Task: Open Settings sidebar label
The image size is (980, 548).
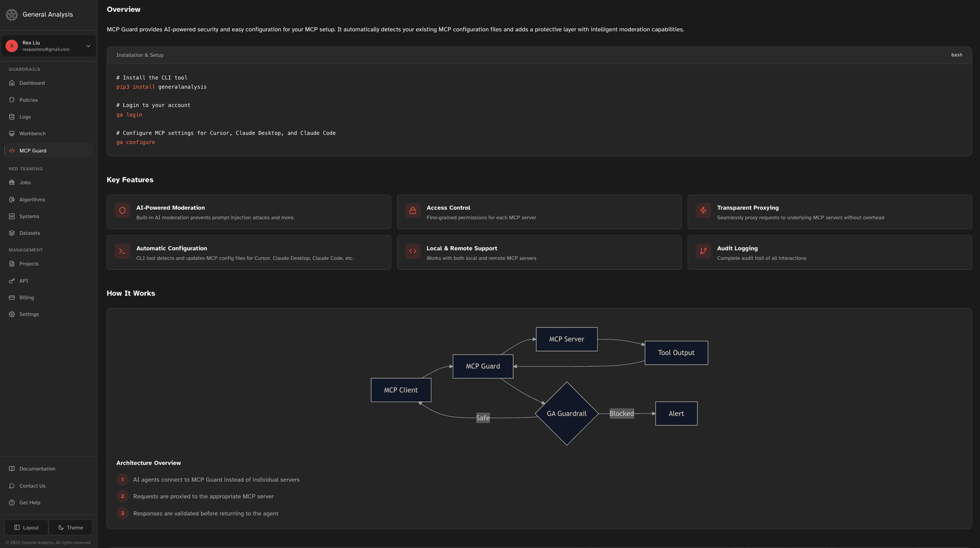Action: 29,315
